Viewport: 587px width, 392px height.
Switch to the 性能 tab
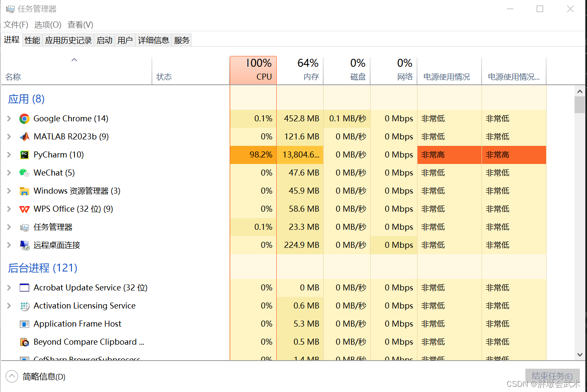[32, 40]
